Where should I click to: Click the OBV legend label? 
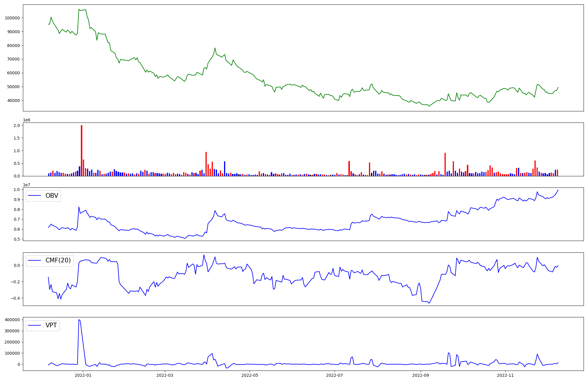[52, 196]
